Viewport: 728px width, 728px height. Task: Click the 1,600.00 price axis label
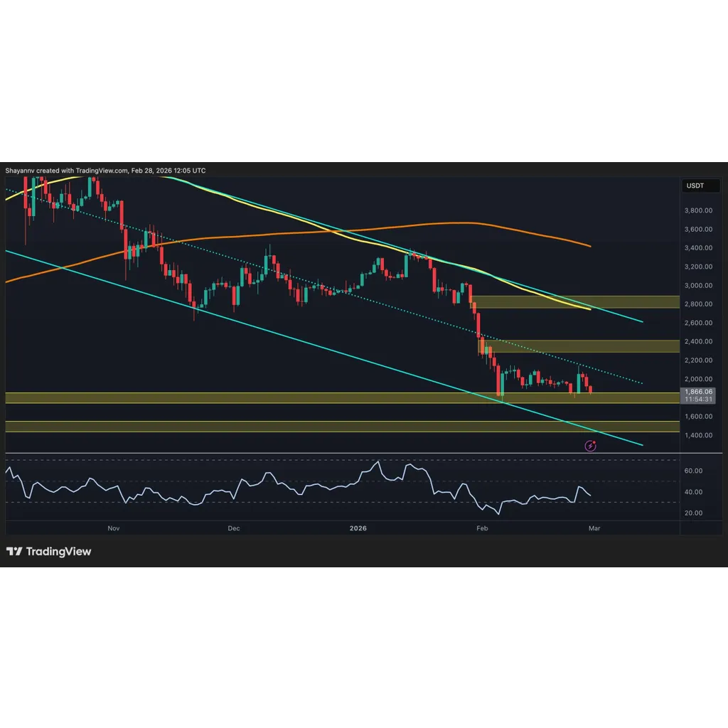(698, 417)
